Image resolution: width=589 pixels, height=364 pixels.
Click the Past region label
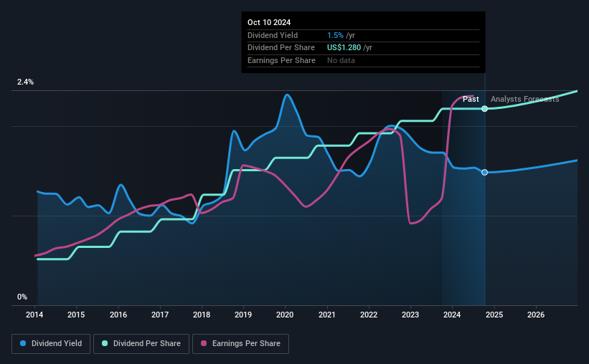471,99
